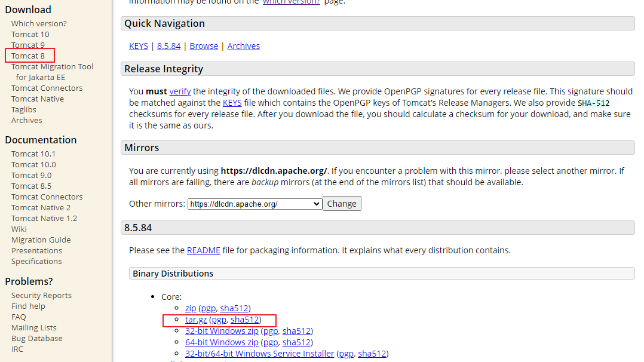Open sha512 for 32-bit Windows zip
The height and width of the screenshot is (362, 644).
[296, 331]
